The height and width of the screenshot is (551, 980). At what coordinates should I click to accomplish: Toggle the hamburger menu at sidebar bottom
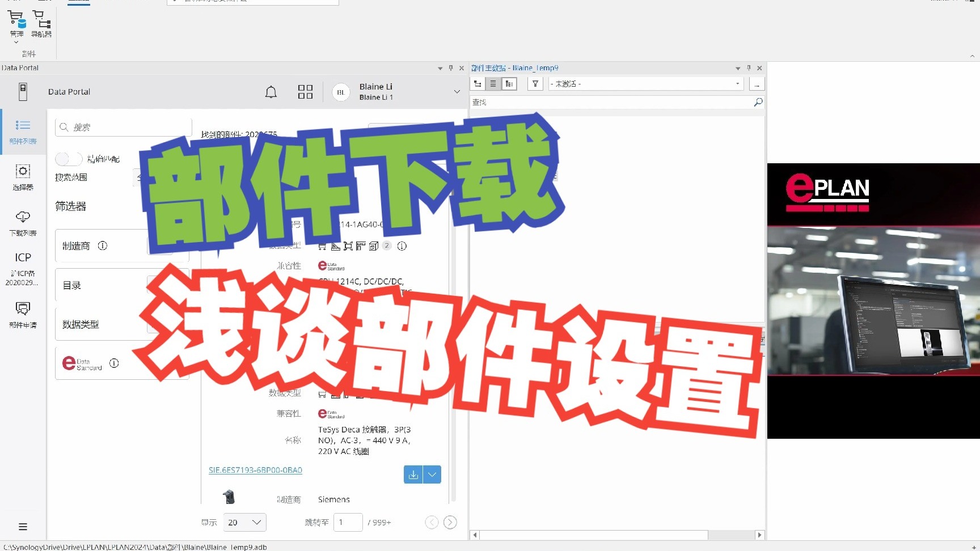23,527
